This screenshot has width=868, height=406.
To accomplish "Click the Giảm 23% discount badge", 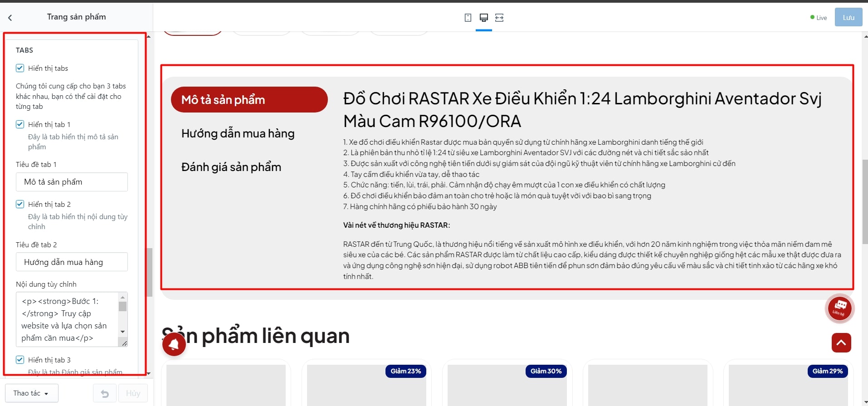I will point(406,371).
